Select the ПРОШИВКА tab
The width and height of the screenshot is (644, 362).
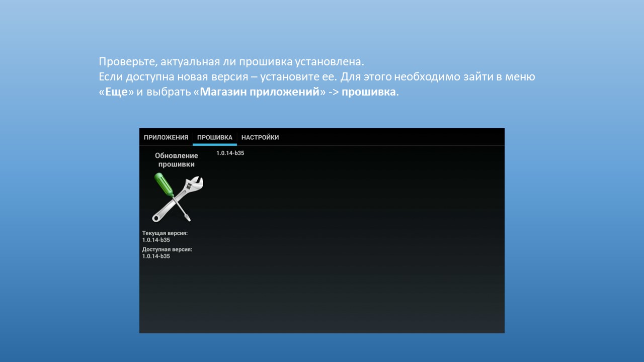(x=215, y=137)
